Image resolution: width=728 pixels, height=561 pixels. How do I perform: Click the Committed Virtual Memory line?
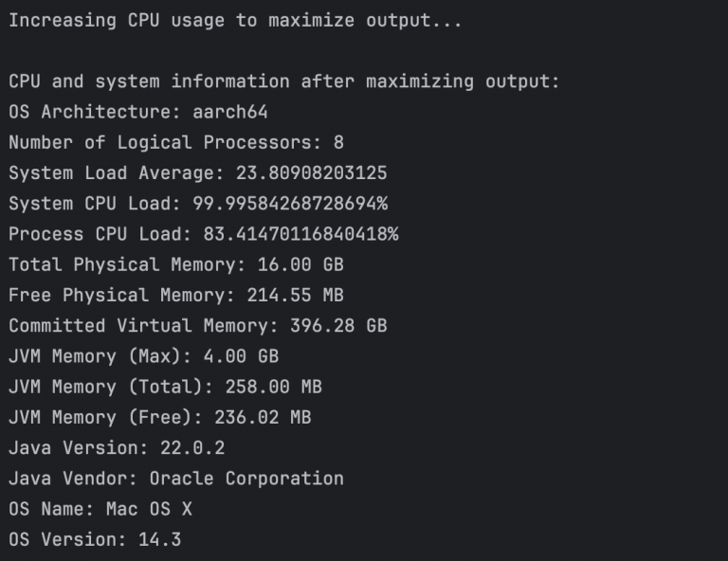[198, 325]
